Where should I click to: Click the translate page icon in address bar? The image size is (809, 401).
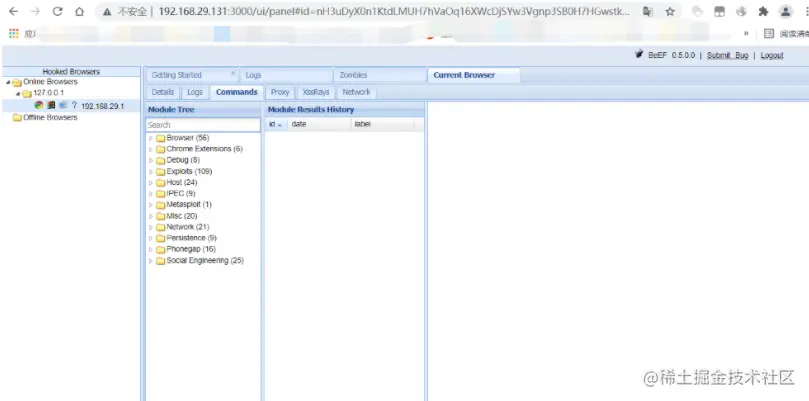coord(648,11)
